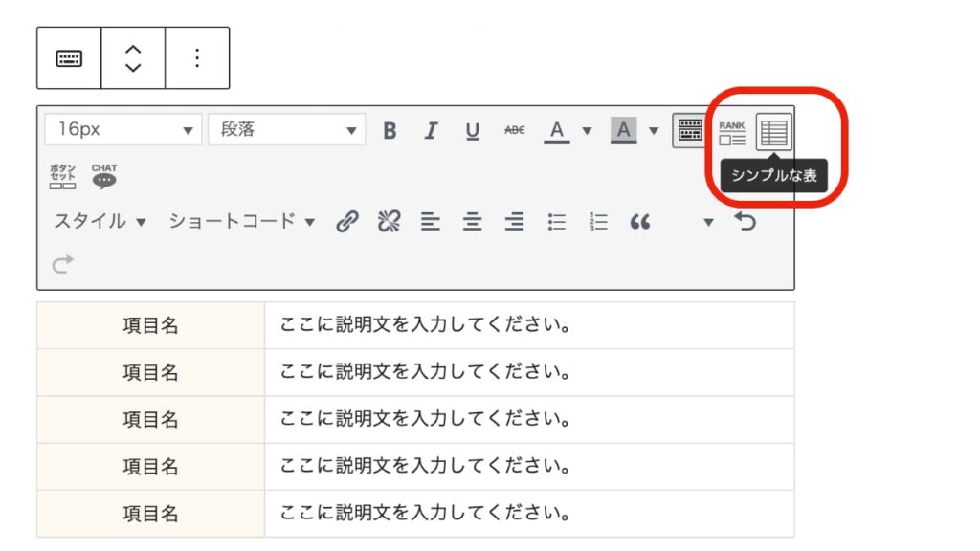Insert a numbered list
980x551 pixels.
pos(598,222)
